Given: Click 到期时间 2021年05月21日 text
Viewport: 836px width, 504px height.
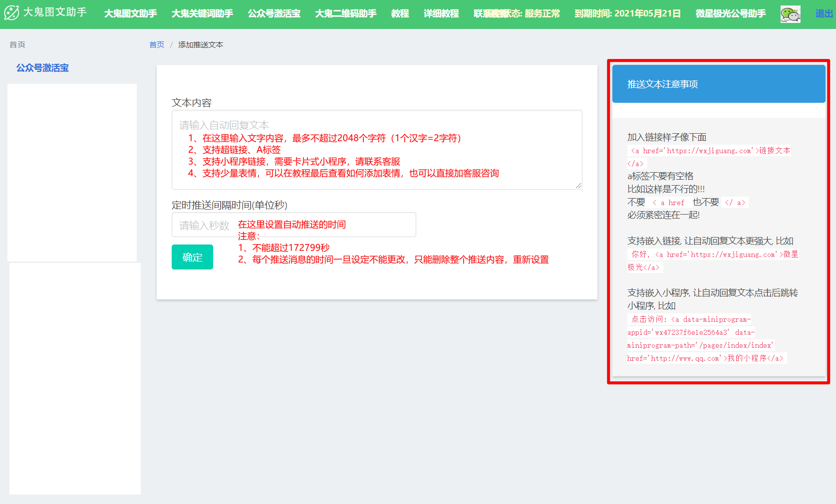Looking at the screenshot, I should (627, 13).
